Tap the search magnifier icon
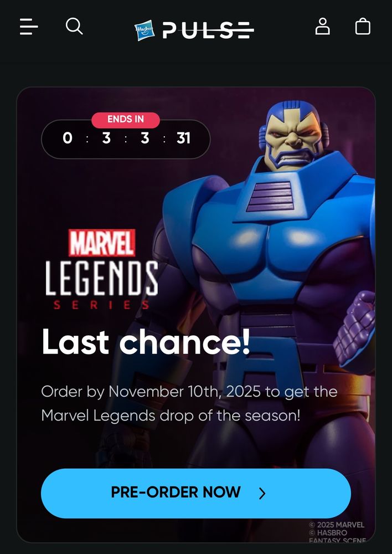 coord(74,27)
